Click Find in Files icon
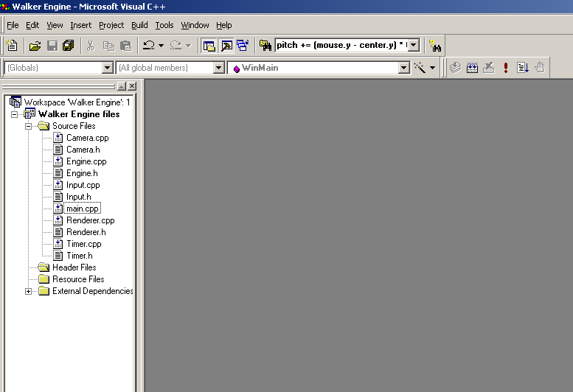The image size is (573, 392). 265,46
